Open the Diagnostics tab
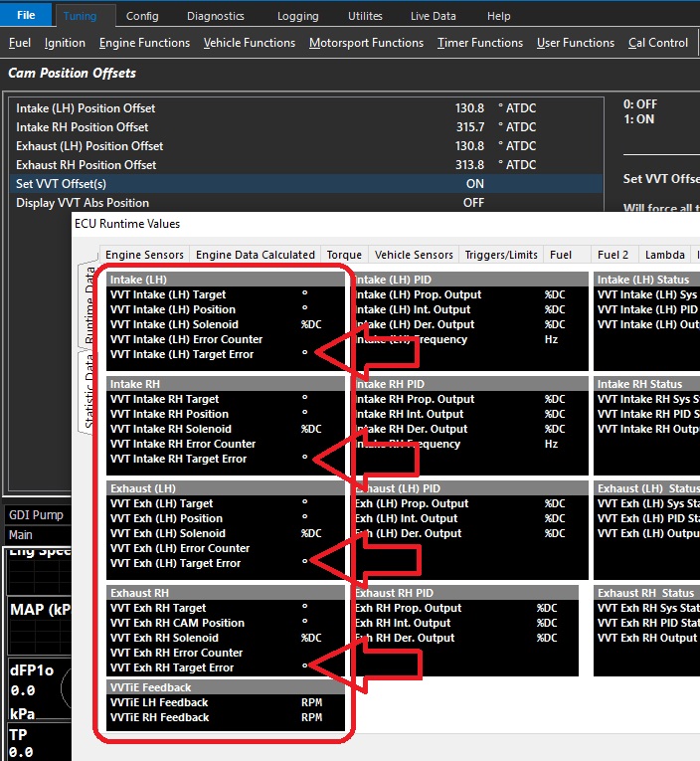 (x=215, y=16)
